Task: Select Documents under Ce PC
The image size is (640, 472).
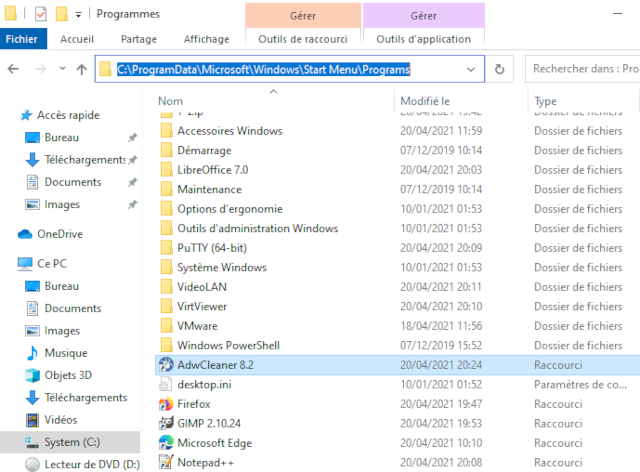Action: [73, 308]
